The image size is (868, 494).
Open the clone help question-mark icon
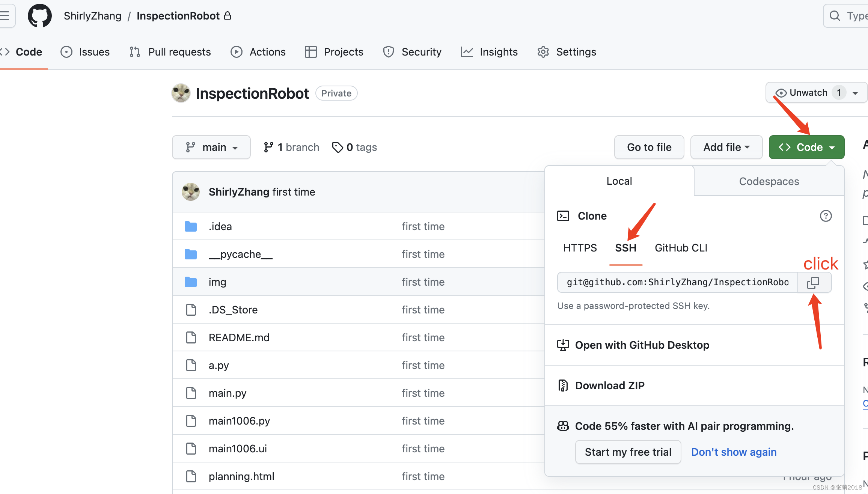826,216
